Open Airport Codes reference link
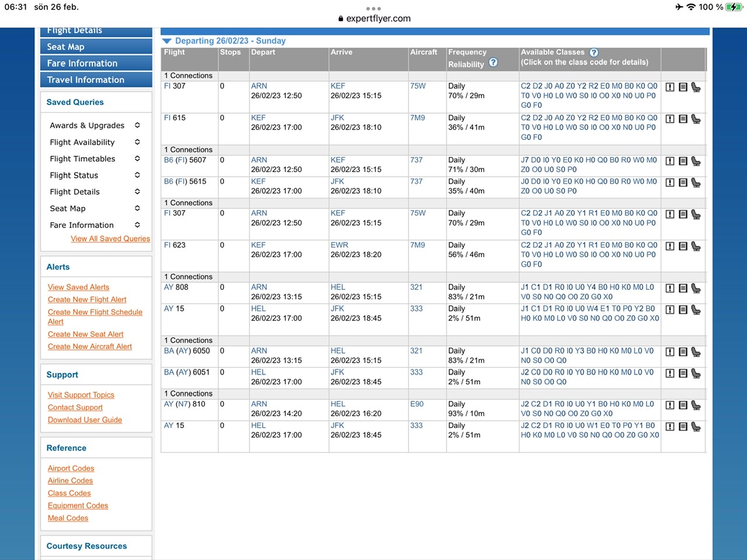 (x=71, y=468)
